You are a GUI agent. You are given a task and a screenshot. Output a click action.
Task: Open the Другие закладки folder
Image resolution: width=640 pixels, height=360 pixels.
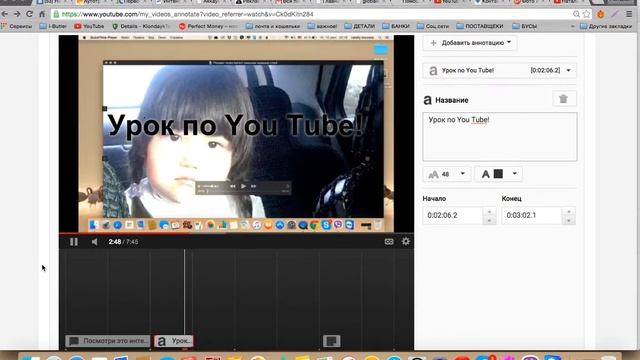(x=606, y=26)
